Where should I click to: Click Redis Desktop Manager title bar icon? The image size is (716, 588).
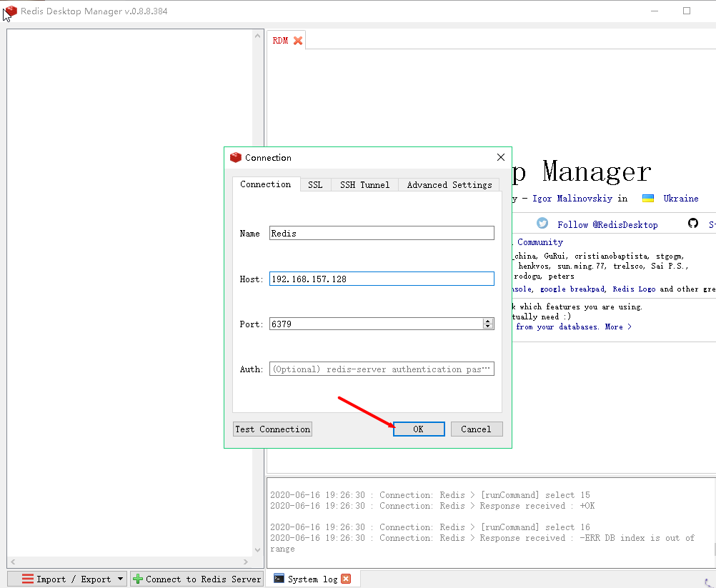tap(11, 11)
